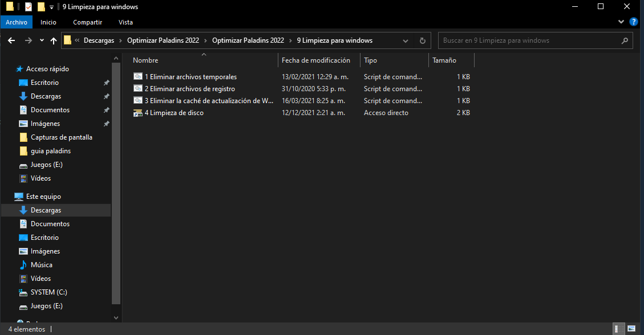Switch to Large icons view in status bar
This screenshot has width=644, height=335.
tap(631, 329)
